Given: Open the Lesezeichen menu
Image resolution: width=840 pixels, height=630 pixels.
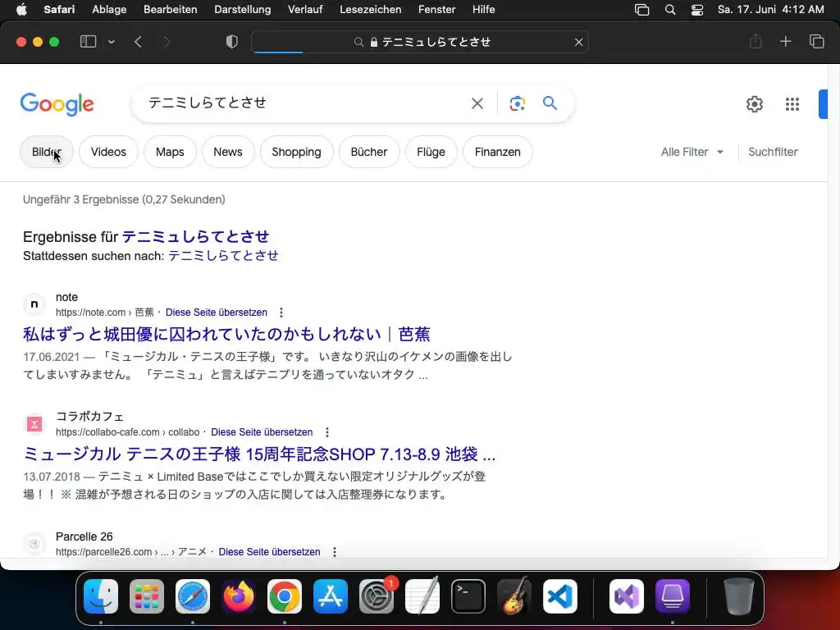Looking at the screenshot, I should click(371, 10).
